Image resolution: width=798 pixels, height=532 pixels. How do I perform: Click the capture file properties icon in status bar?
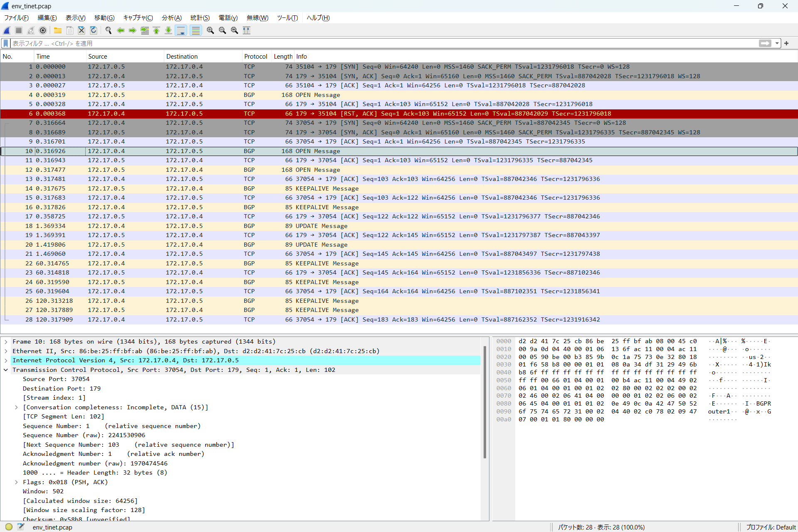[21, 527]
